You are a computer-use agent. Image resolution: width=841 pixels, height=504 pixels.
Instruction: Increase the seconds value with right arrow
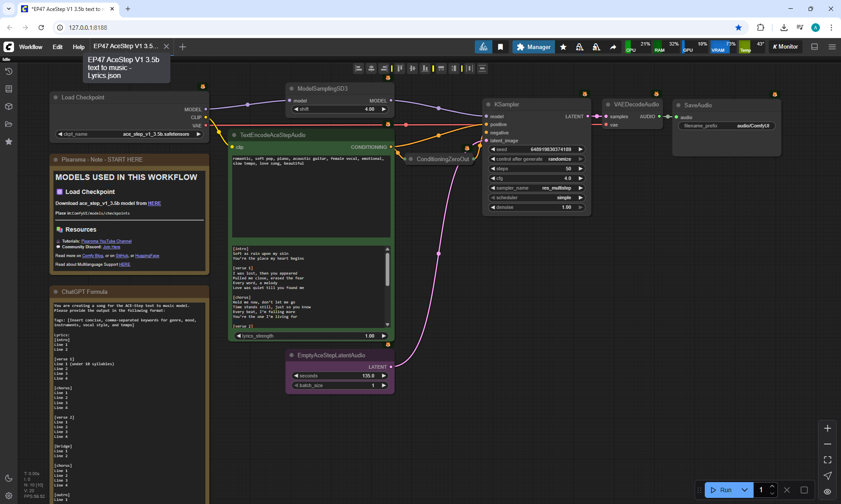point(384,376)
